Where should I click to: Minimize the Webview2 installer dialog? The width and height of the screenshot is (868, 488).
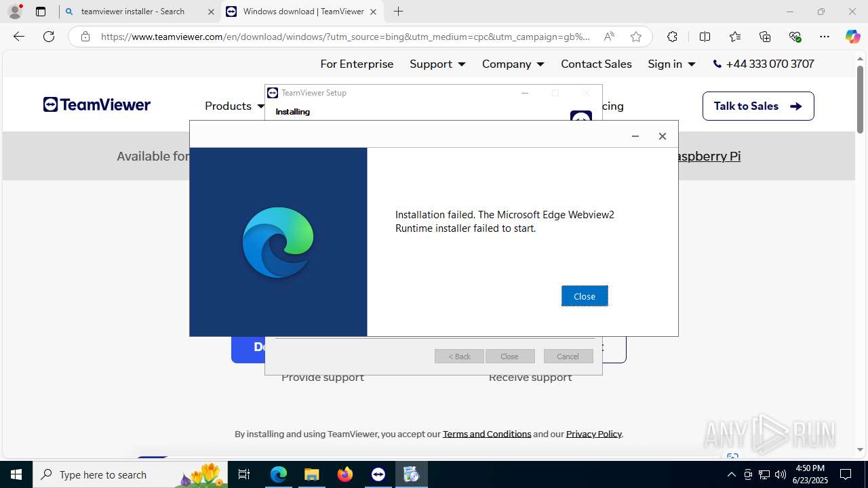635,136
